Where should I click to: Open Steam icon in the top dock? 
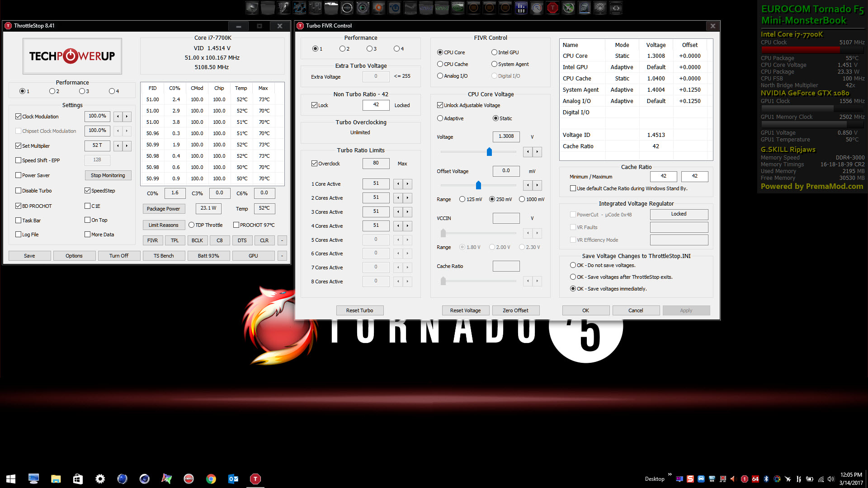click(410, 8)
